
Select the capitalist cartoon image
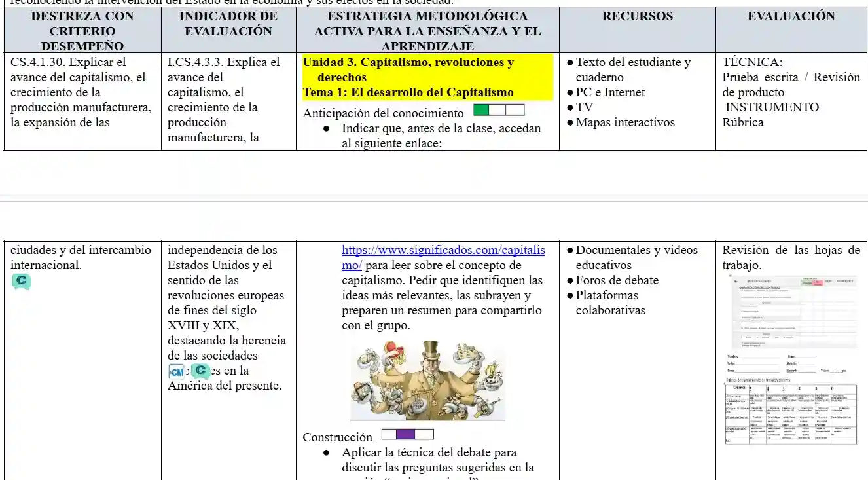tap(427, 380)
